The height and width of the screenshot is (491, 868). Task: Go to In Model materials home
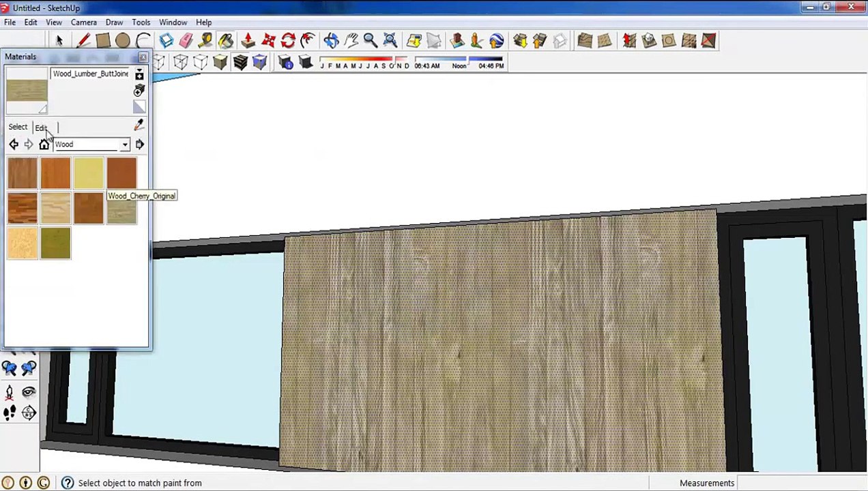tap(44, 145)
